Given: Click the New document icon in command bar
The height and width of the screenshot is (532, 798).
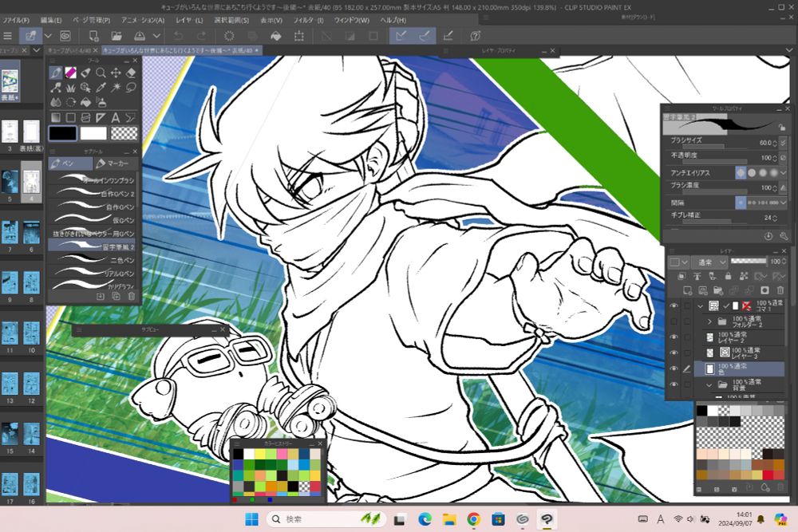Looking at the screenshot, I should tap(93, 36).
